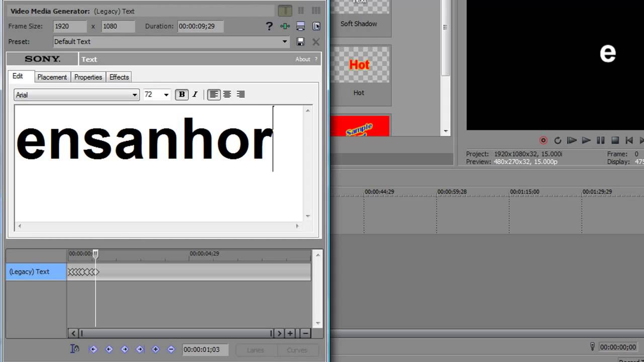Click the frame height field 1080
The image size is (644, 362).
pyautogui.click(x=118, y=26)
